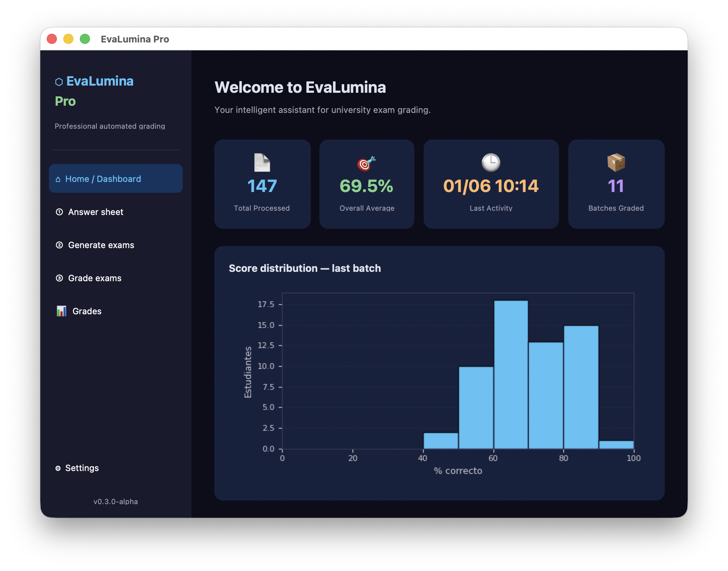The image size is (728, 571).
Task: Click the Overall Average label
Action: [x=367, y=208]
